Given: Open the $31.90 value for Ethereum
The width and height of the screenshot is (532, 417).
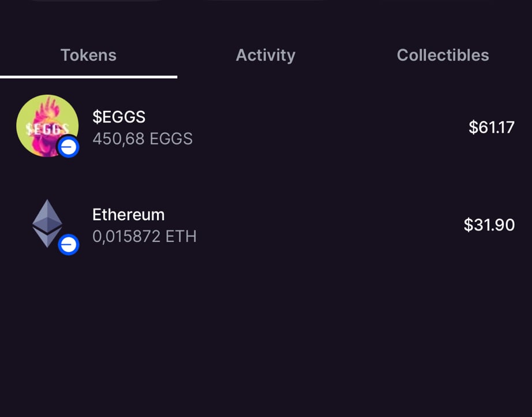Looking at the screenshot, I should coord(489,225).
